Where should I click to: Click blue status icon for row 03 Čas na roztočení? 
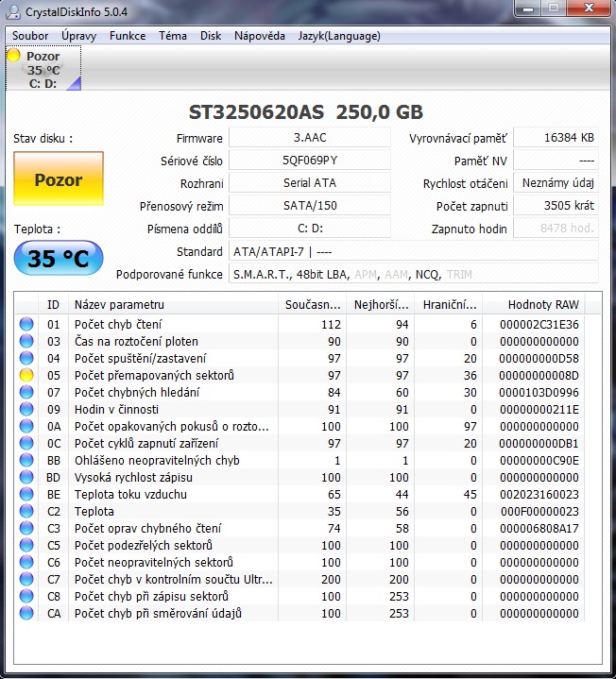26,341
